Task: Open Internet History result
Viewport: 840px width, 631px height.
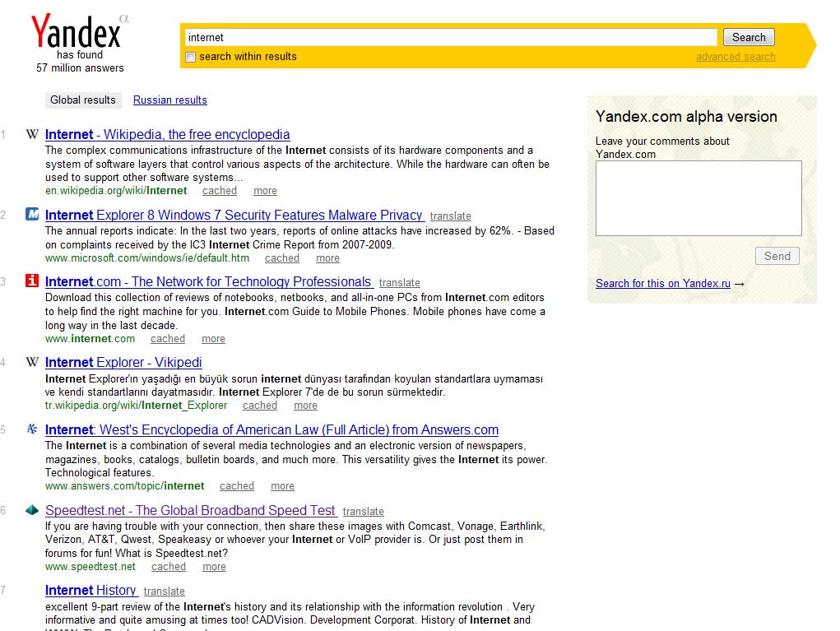Action: [90, 591]
